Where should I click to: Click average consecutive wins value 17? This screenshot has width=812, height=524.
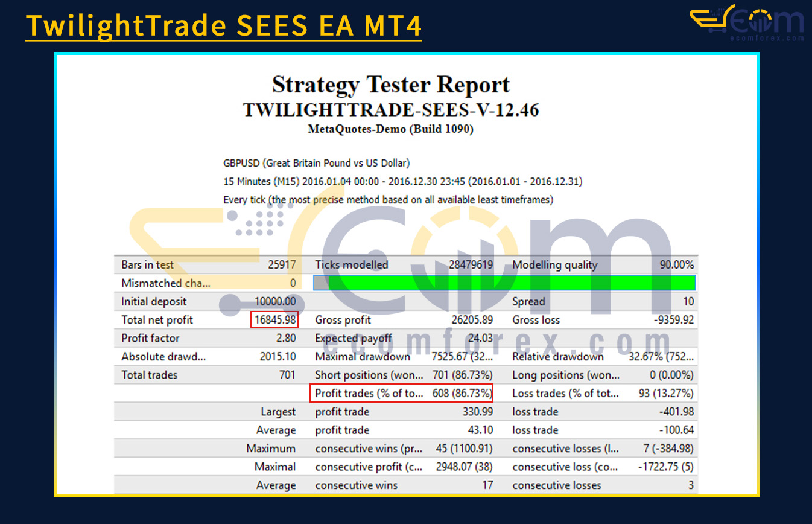[487, 485]
